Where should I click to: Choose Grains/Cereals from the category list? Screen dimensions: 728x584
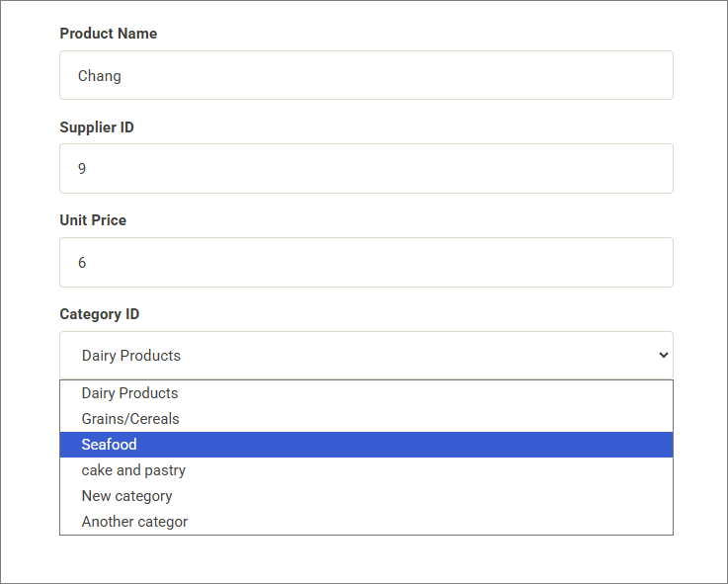[x=130, y=419]
